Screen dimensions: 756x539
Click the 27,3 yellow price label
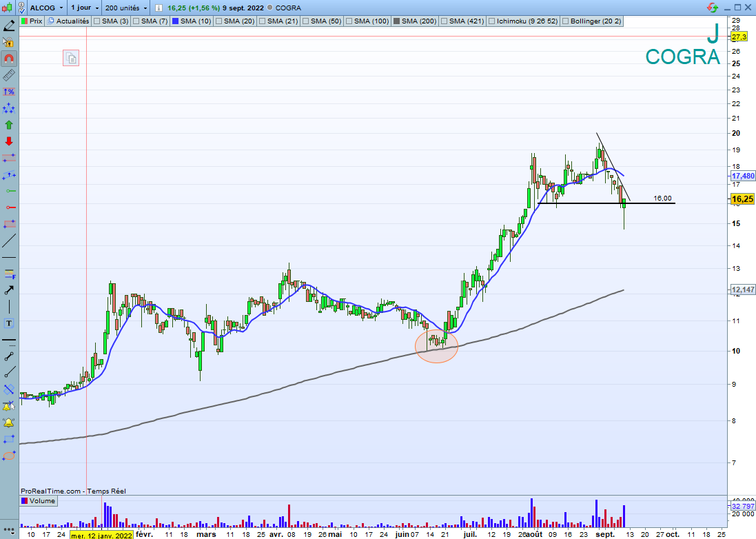coord(739,37)
